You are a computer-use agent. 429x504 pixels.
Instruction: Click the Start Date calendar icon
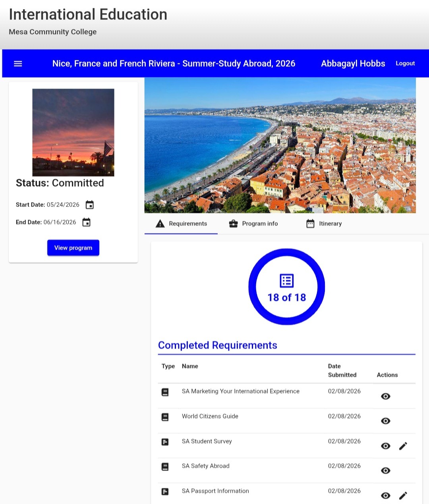click(x=90, y=205)
